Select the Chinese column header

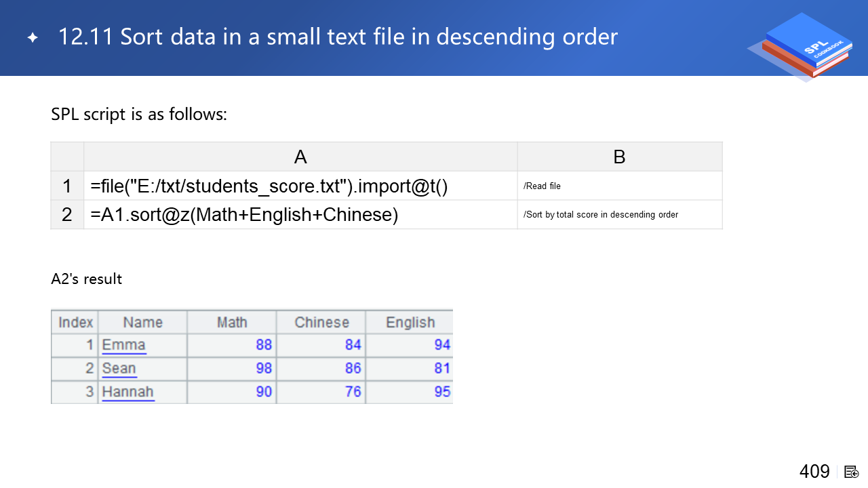coord(321,323)
